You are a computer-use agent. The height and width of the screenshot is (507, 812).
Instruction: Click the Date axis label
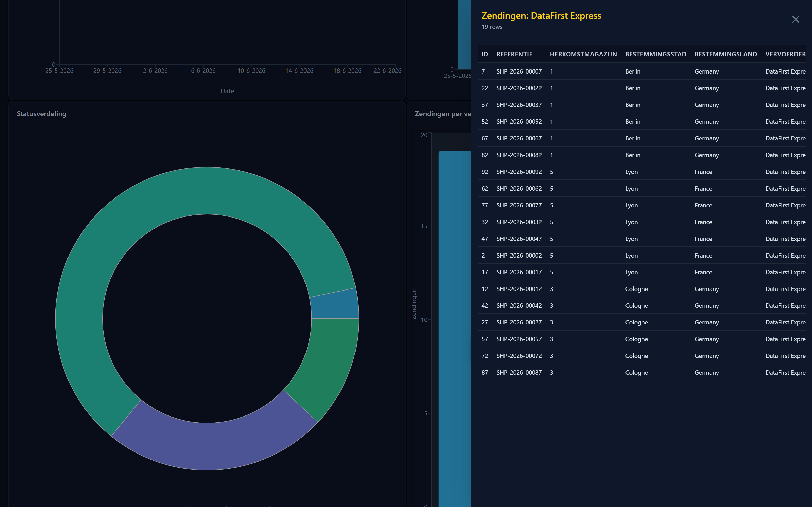227,91
